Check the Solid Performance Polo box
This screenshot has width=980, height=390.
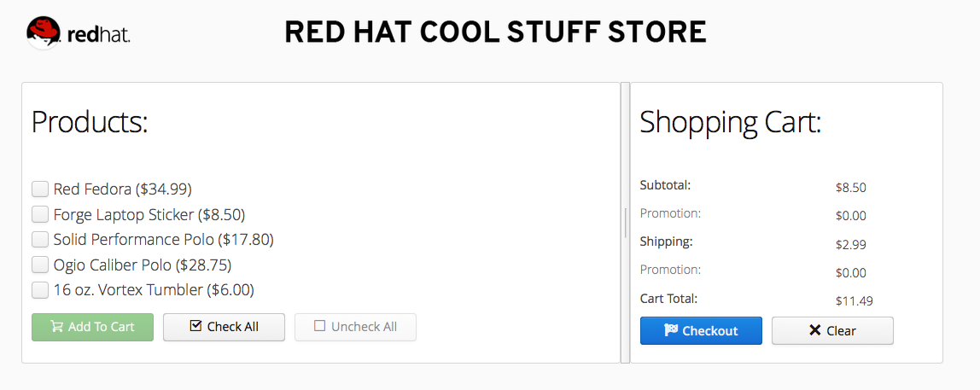pyautogui.click(x=40, y=239)
